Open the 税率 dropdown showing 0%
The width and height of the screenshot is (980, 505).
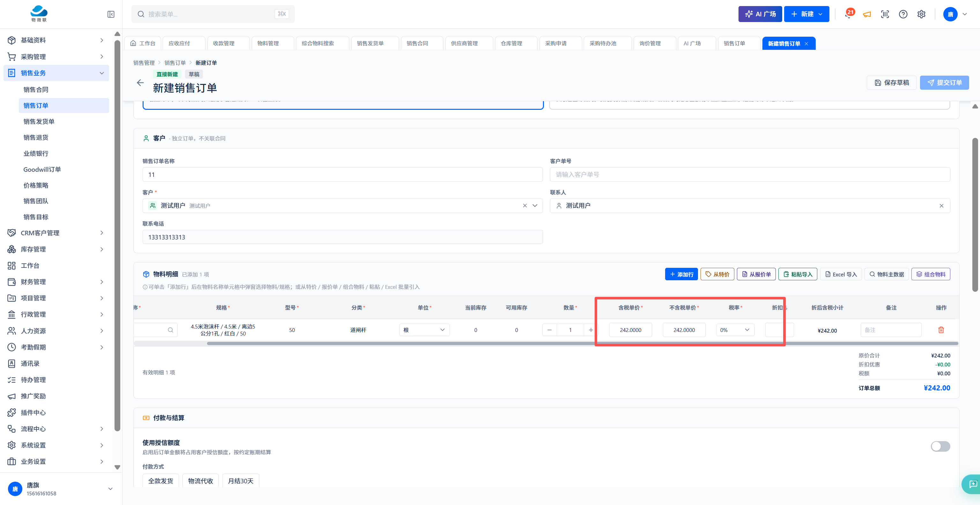tap(735, 330)
